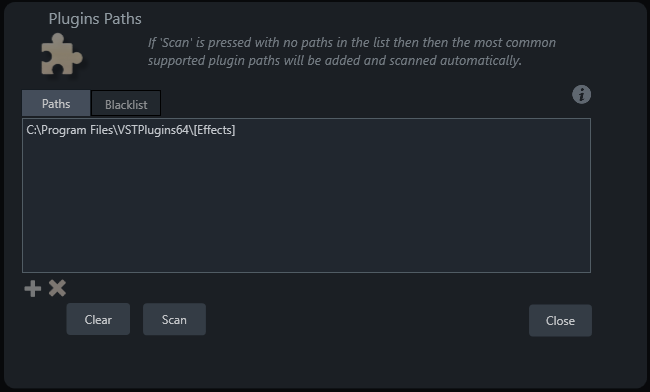Open the info icon help
The image size is (650, 392).
pyautogui.click(x=582, y=94)
